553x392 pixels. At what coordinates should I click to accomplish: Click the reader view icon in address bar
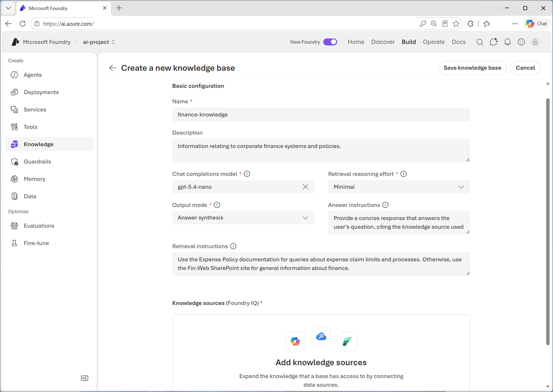point(445,23)
